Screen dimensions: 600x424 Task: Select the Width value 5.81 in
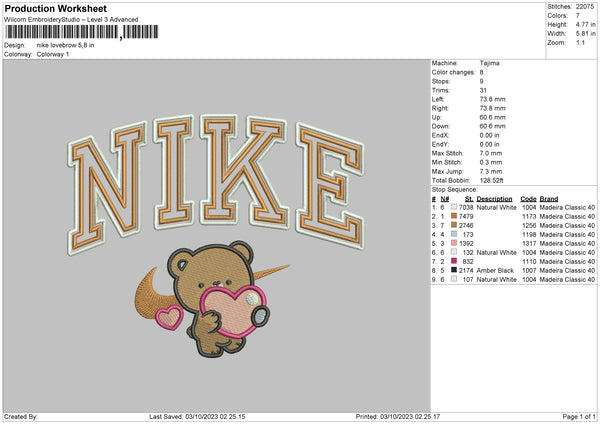point(585,34)
